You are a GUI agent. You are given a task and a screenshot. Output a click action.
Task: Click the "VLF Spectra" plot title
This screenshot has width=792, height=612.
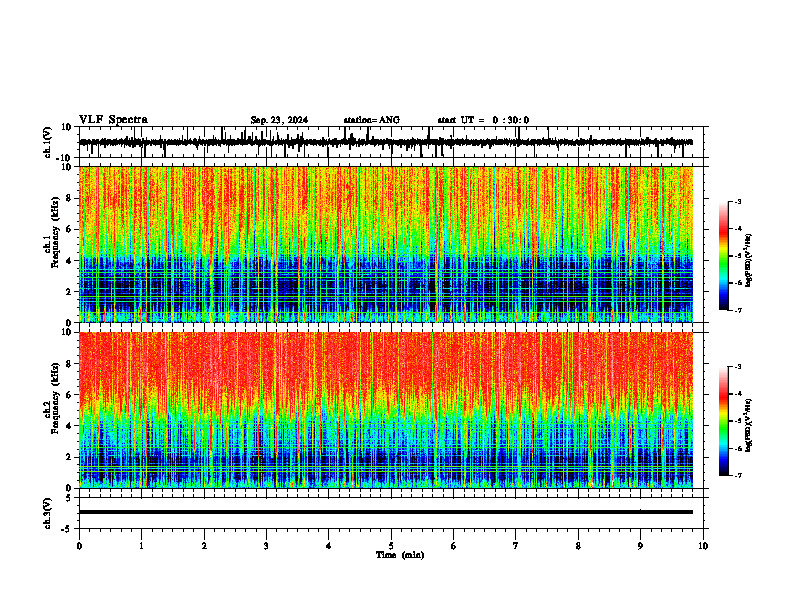coord(113,120)
